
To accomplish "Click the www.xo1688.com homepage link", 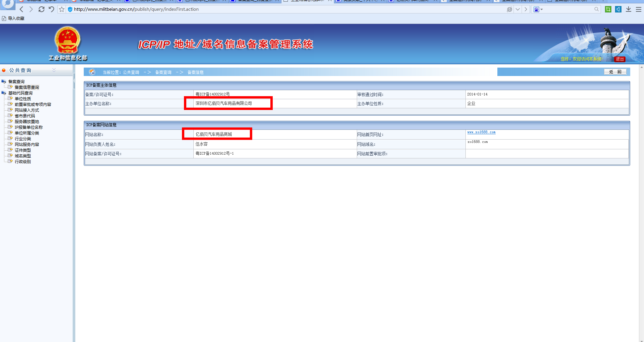I will 481,132.
